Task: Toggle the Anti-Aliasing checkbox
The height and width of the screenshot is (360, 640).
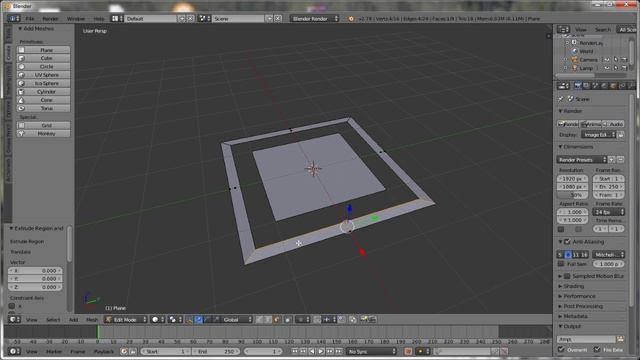Action: click(567, 242)
